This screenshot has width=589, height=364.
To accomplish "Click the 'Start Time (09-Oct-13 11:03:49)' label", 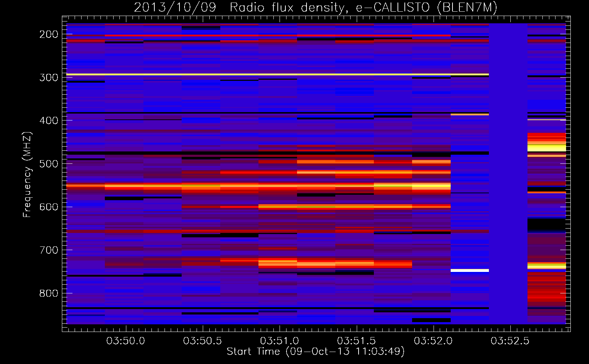I will 316,352.
